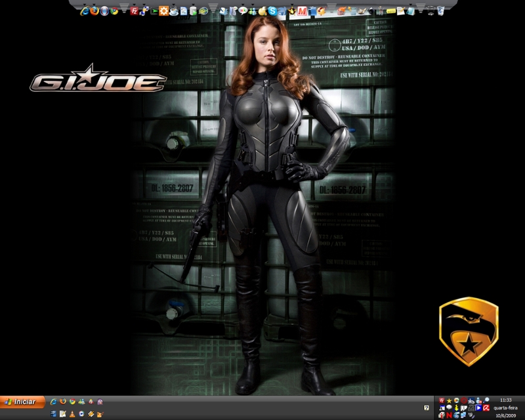Click the blue play tray icon
The height and width of the screenshot is (420, 525).
[x=478, y=408]
